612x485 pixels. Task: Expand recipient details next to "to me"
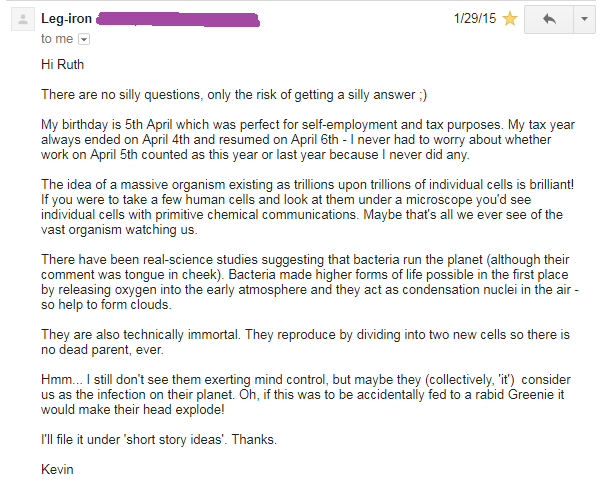[84, 39]
